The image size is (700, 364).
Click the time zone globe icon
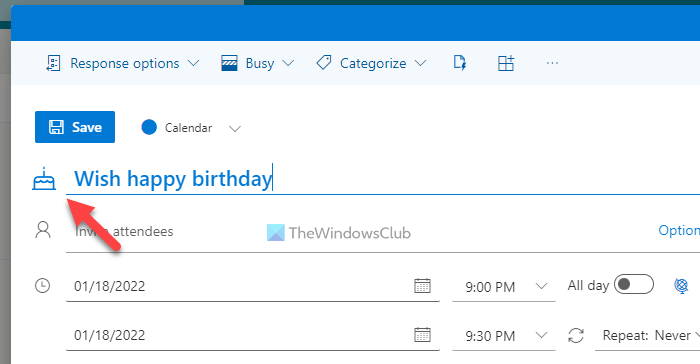pos(681,285)
